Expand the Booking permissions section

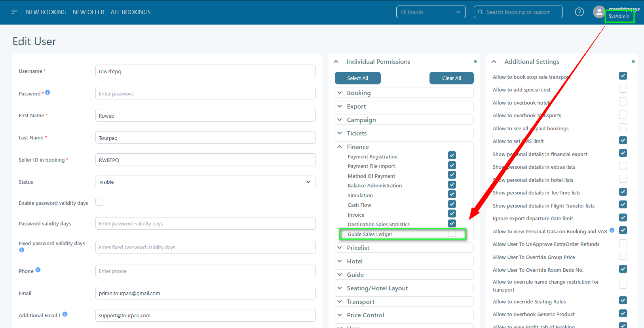[404, 93]
